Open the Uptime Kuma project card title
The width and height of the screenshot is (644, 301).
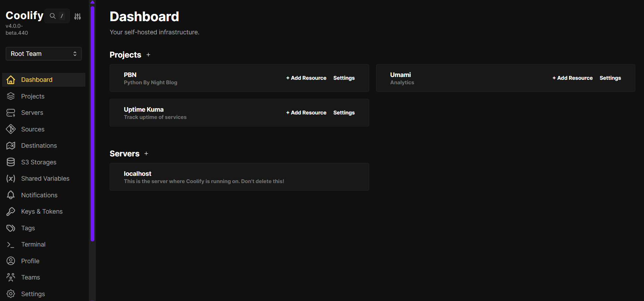coord(144,109)
